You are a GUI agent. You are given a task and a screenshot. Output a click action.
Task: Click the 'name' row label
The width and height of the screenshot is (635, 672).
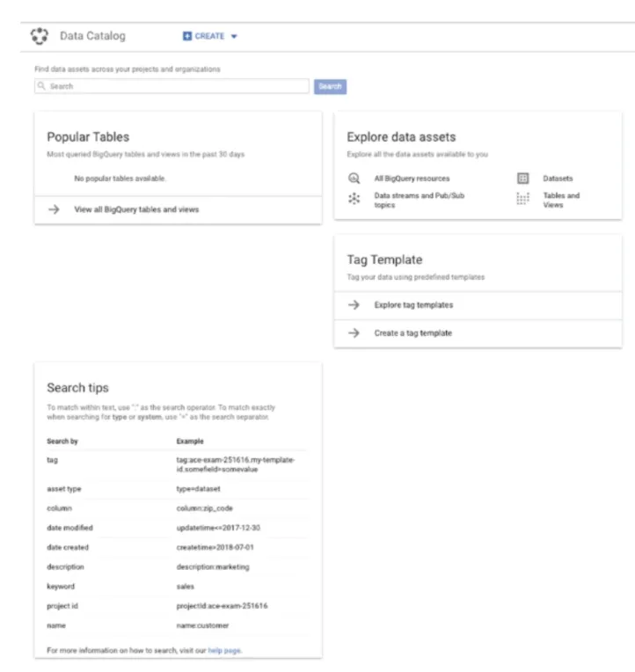click(x=56, y=625)
